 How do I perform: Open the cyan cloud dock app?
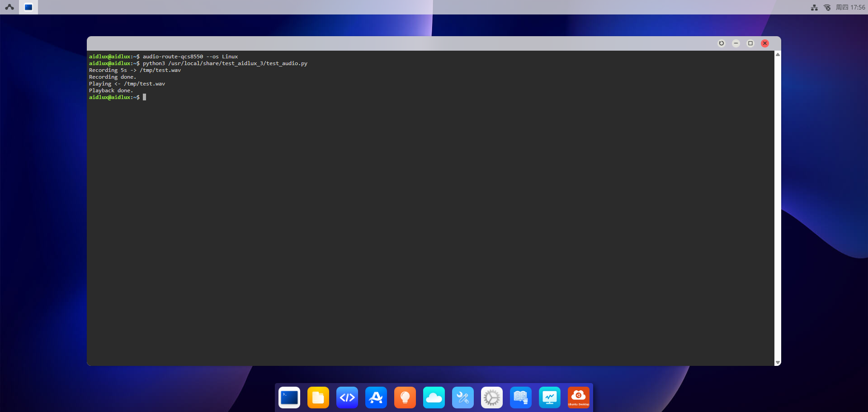click(434, 398)
